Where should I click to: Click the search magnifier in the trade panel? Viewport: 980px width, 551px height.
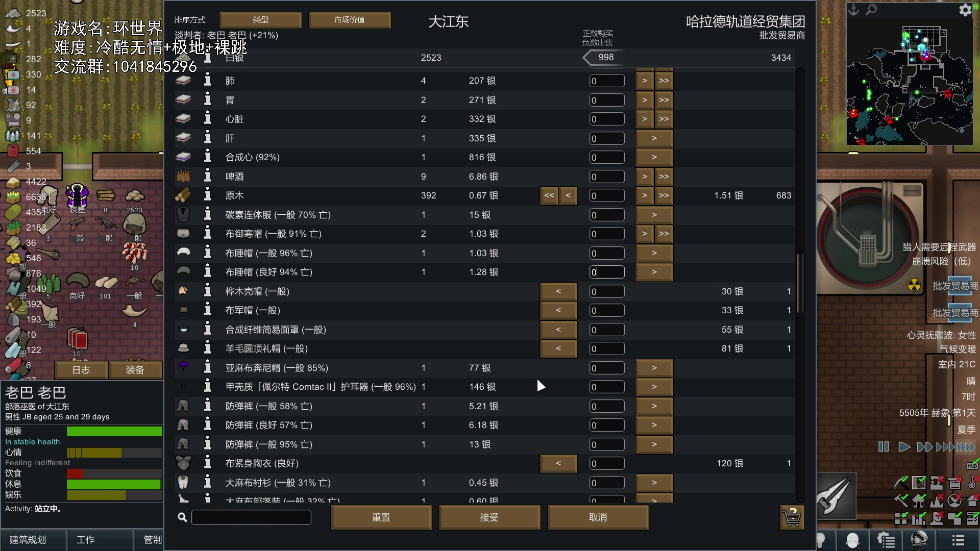pos(182,517)
